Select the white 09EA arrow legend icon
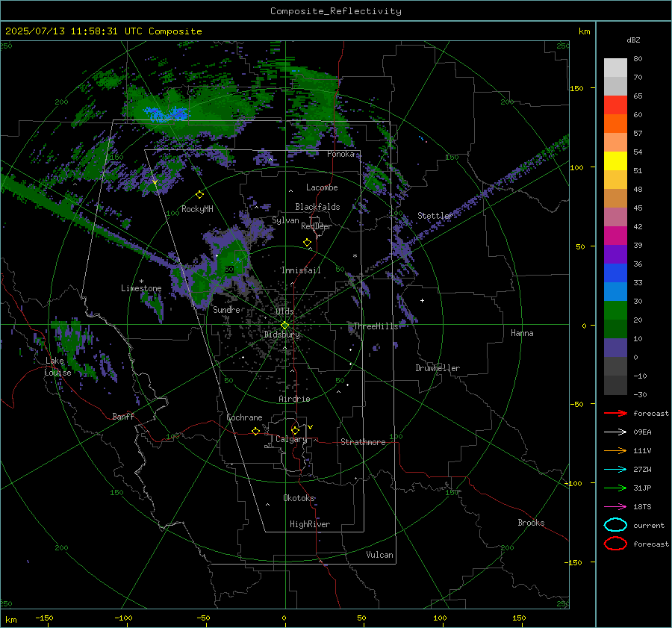Screen dimensions: 672x628 615,432
